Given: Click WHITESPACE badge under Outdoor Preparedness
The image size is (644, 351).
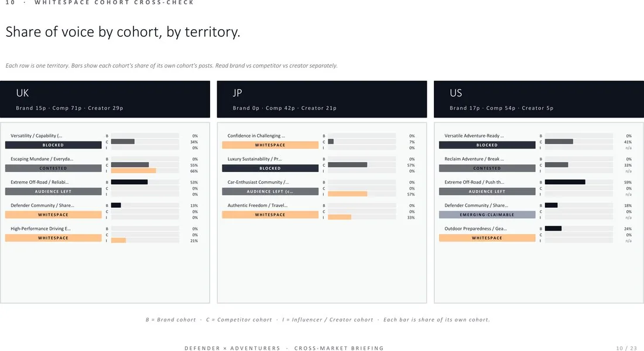Looking at the screenshot, I should point(487,238).
